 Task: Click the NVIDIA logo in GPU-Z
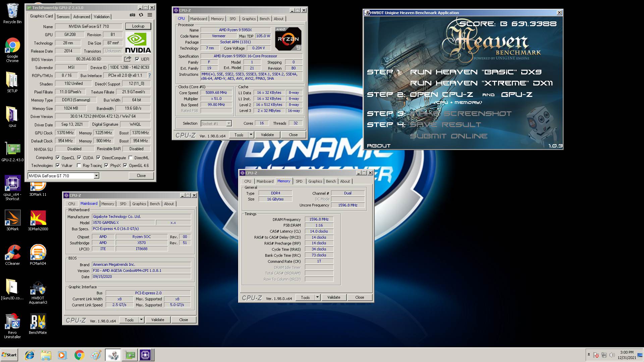pos(138,43)
